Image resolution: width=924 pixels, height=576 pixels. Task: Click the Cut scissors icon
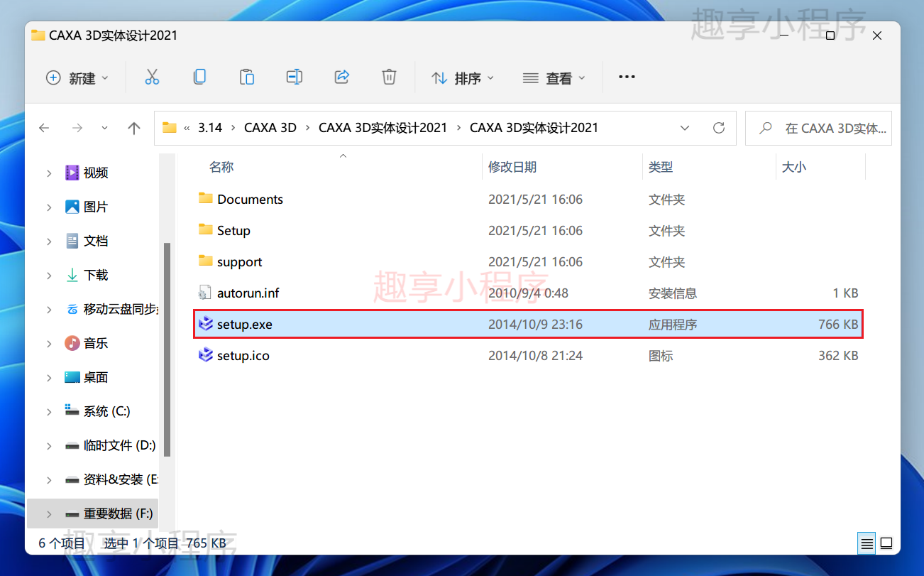pyautogui.click(x=152, y=77)
